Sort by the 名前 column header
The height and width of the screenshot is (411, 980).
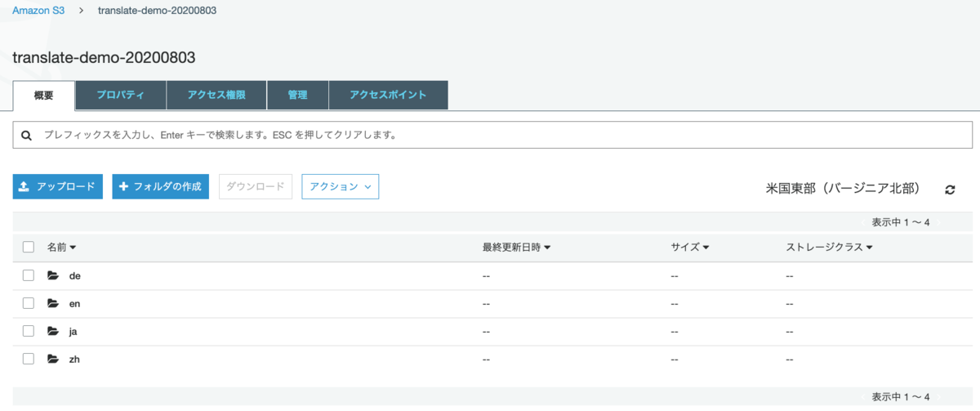61,247
